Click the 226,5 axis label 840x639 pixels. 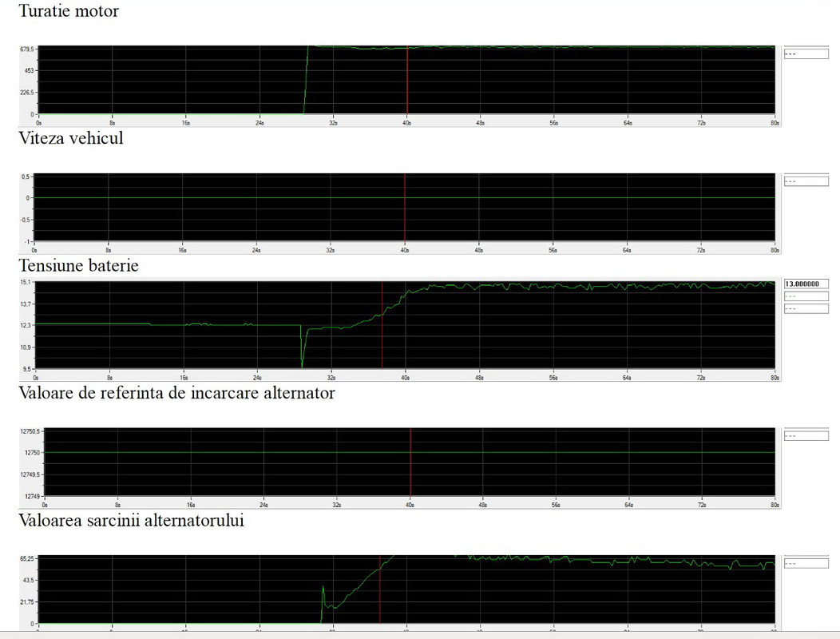point(27,93)
